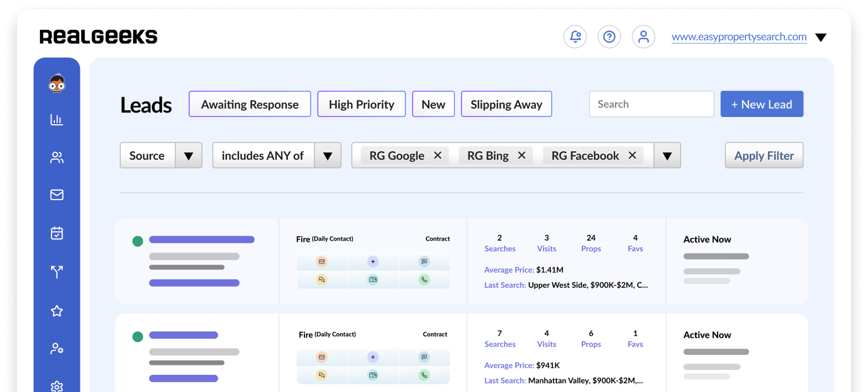Image resolution: width=868 pixels, height=392 pixels.
Task: Enable the High Priority filter
Action: (x=361, y=104)
